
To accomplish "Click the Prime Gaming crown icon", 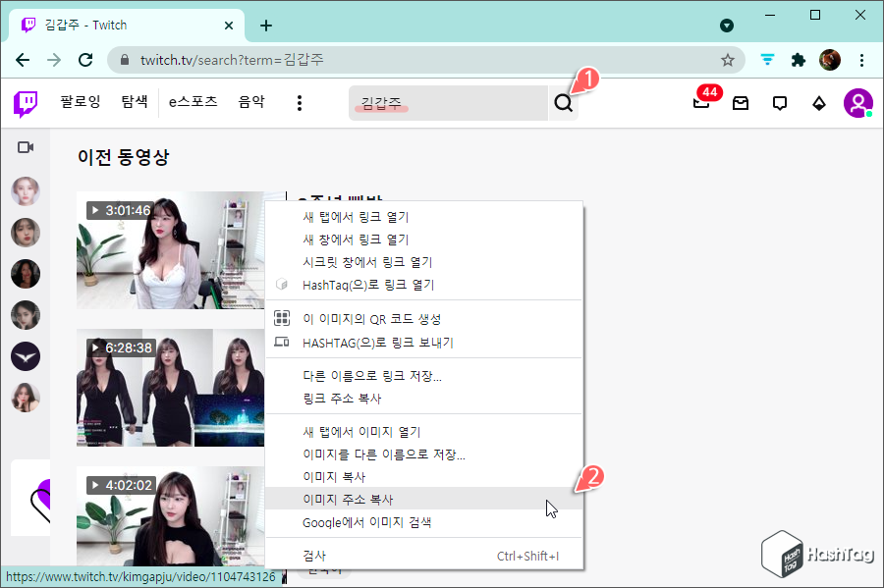I will (818, 101).
